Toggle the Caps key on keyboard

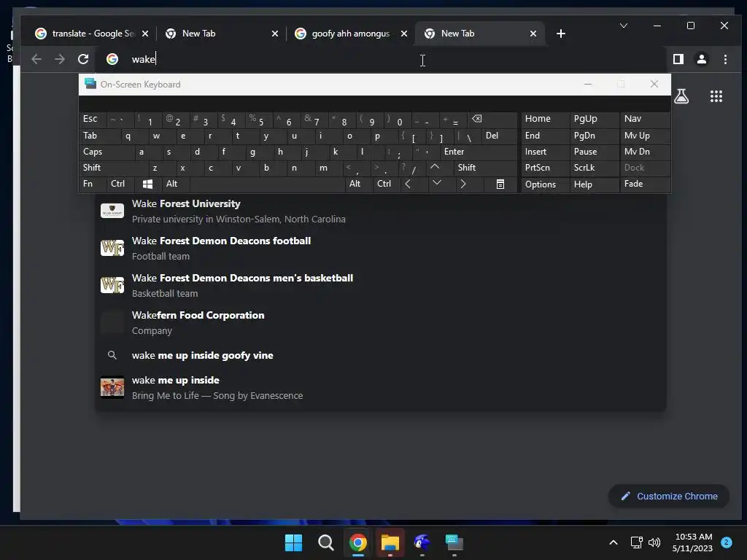[107, 152]
